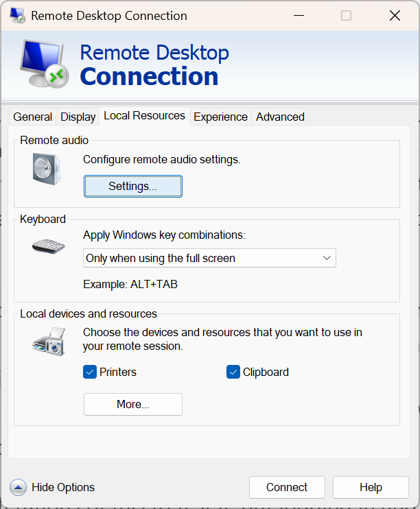Collapse dialog with Hide Options
Image resolution: width=420 pixels, height=509 pixels.
[62, 488]
